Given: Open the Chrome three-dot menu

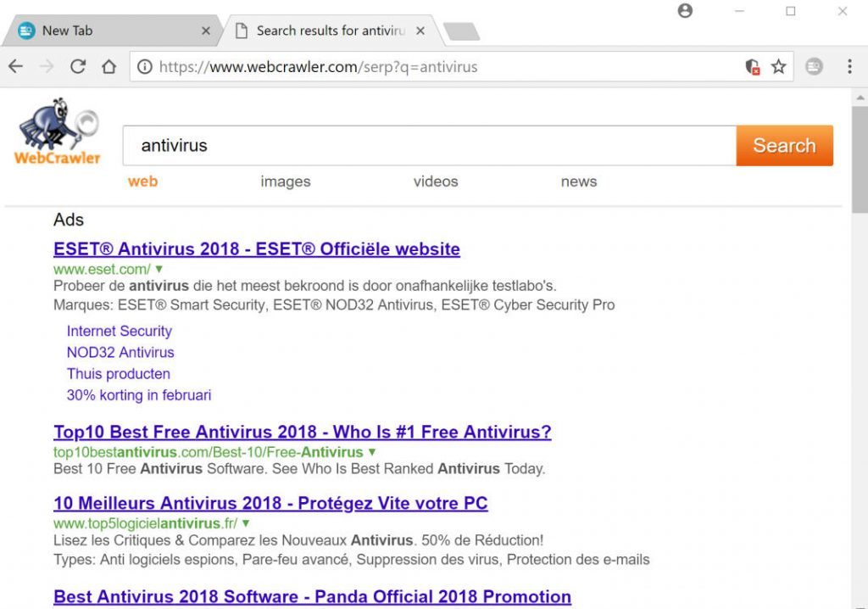Looking at the screenshot, I should click(x=849, y=66).
